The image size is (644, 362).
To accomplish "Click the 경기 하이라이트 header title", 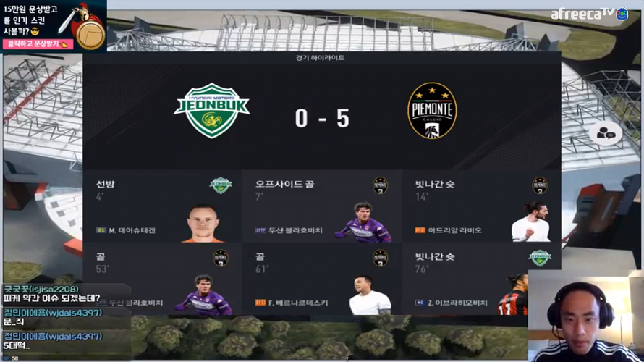I will [x=320, y=58].
